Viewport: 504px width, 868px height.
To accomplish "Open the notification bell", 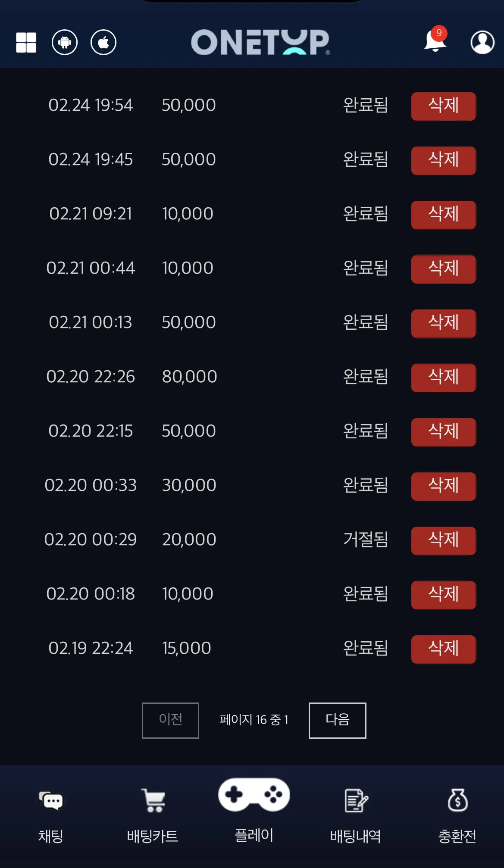I will [435, 40].
